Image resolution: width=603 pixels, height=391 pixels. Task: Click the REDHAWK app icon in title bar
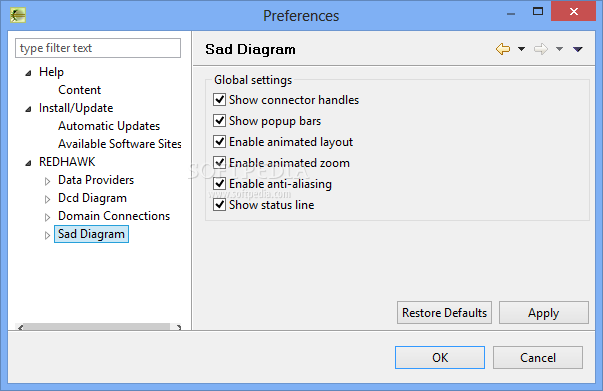click(x=18, y=15)
